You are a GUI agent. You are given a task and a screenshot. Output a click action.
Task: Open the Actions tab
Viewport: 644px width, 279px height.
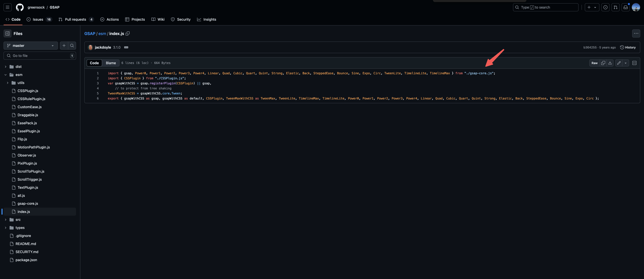[x=110, y=20]
